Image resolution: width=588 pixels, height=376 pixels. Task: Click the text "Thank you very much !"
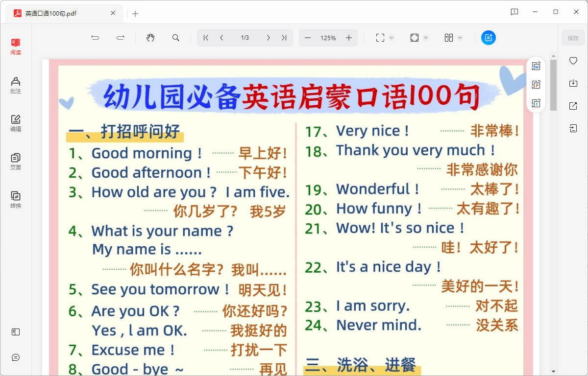[x=416, y=150]
